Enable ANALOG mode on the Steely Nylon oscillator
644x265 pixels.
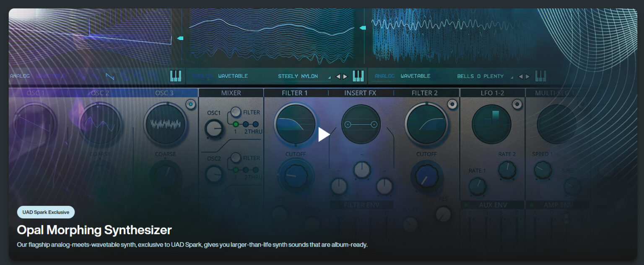tap(203, 76)
